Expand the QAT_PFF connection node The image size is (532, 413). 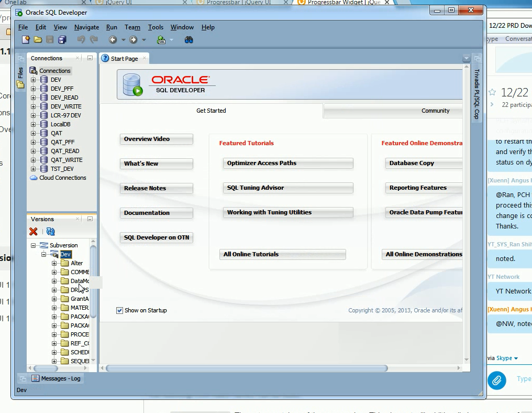34,142
